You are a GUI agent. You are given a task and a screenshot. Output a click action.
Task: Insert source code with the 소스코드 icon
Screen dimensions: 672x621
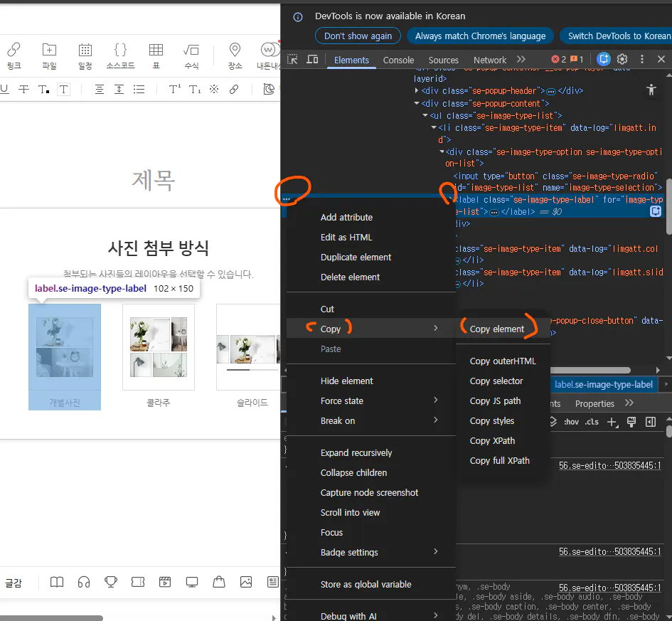pyautogui.click(x=120, y=55)
